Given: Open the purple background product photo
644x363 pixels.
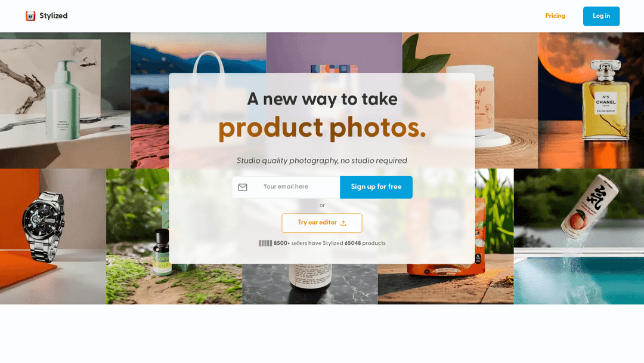Looking at the screenshot, I should (334, 53).
